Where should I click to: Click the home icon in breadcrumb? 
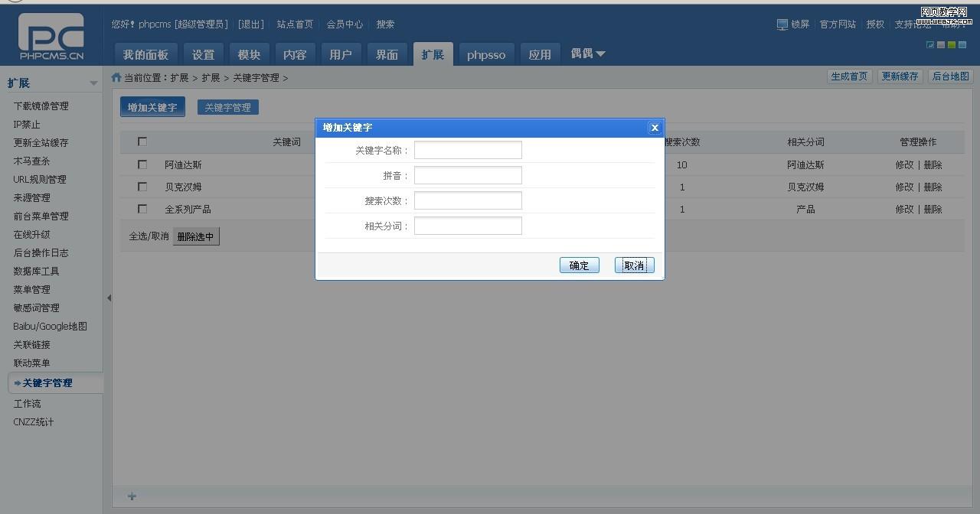(x=116, y=77)
